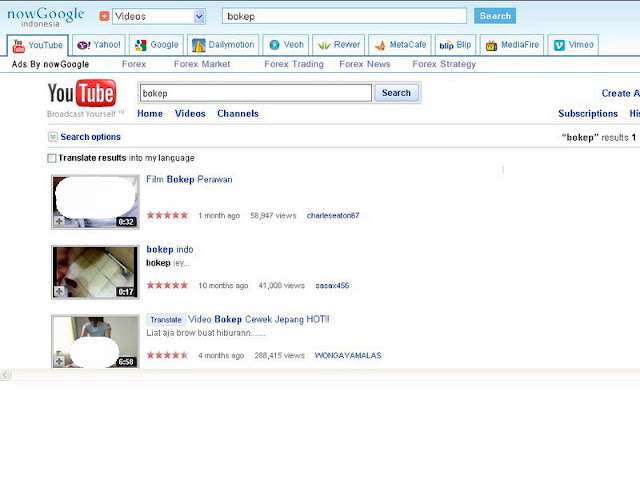Switch to the YouTube tab
Screen dimensions: 640x480
click(38, 45)
